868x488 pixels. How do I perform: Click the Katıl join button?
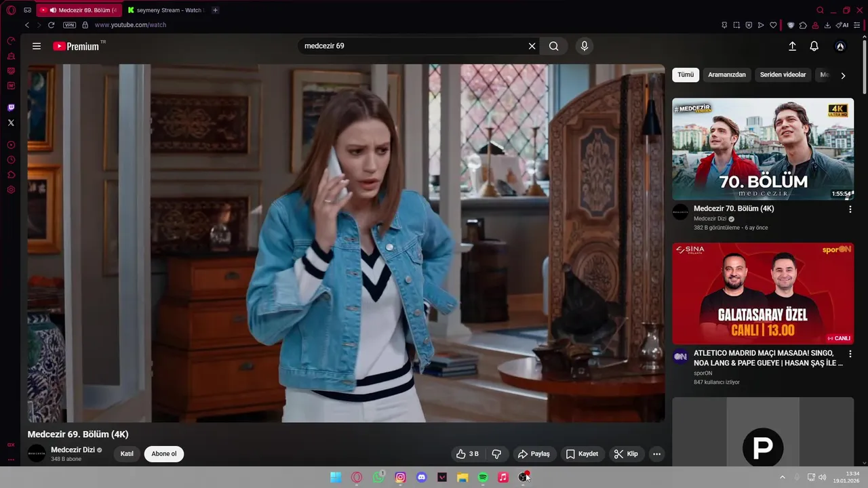[127, 454]
